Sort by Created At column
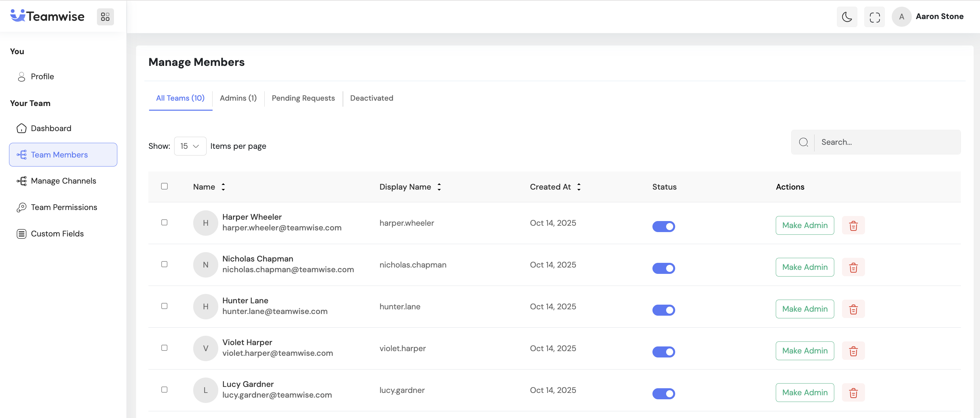Viewport: 980px width, 418px height. click(x=579, y=187)
